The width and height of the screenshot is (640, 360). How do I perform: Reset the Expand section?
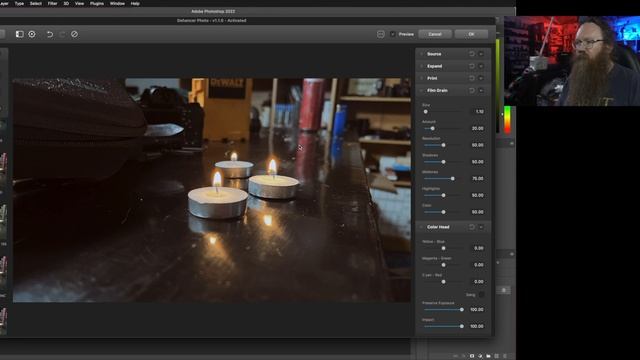click(471, 66)
